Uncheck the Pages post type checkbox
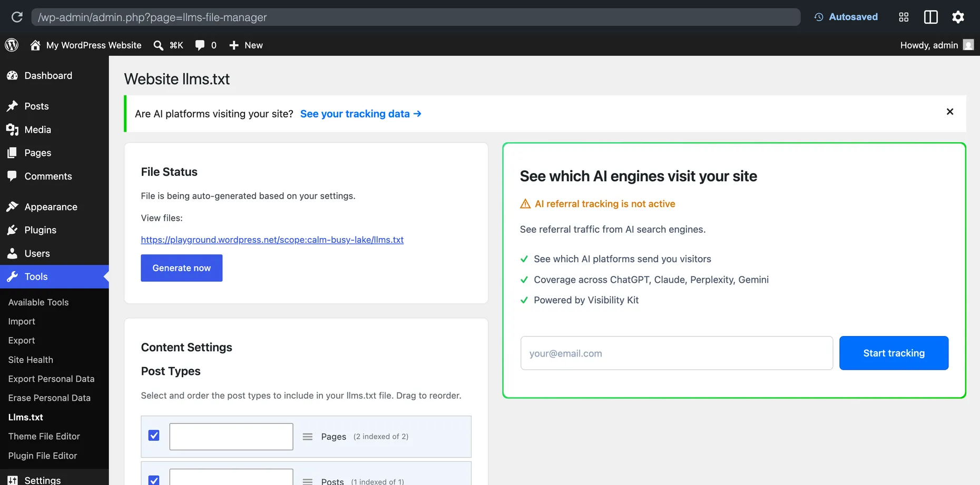980x485 pixels. click(x=154, y=435)
